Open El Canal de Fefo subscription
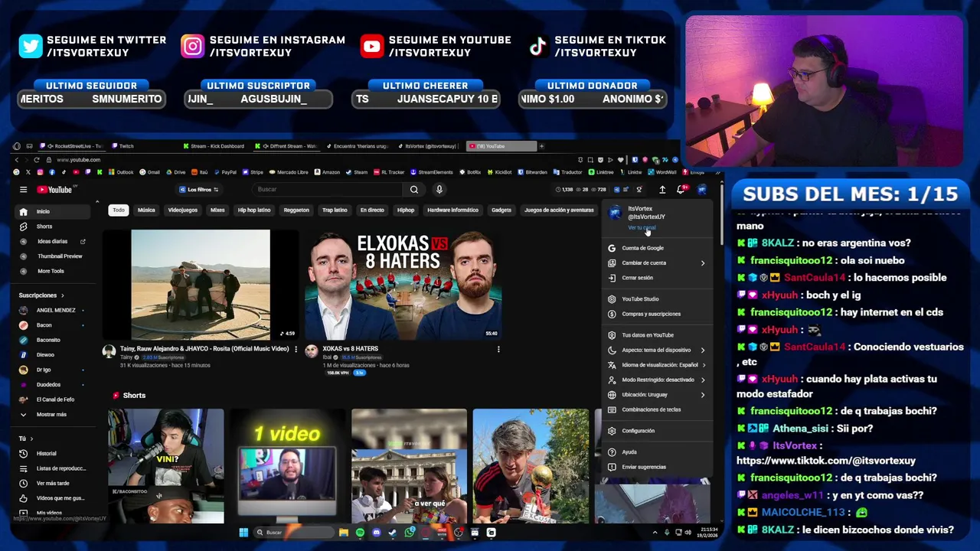The height and width of the screenshot is (551, 980). [x=54, y=399]
